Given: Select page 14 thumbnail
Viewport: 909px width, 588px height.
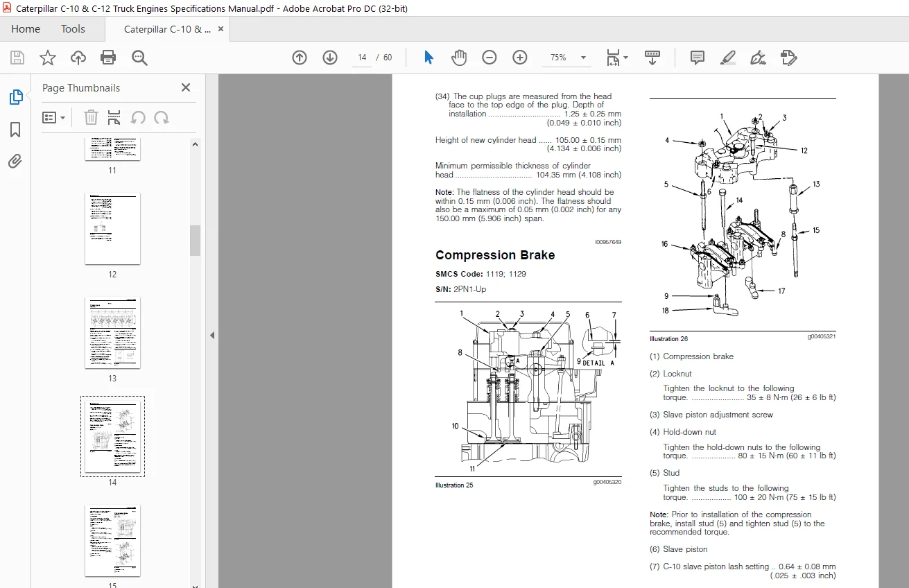Looking at the screenshot, I should (112, 436).
